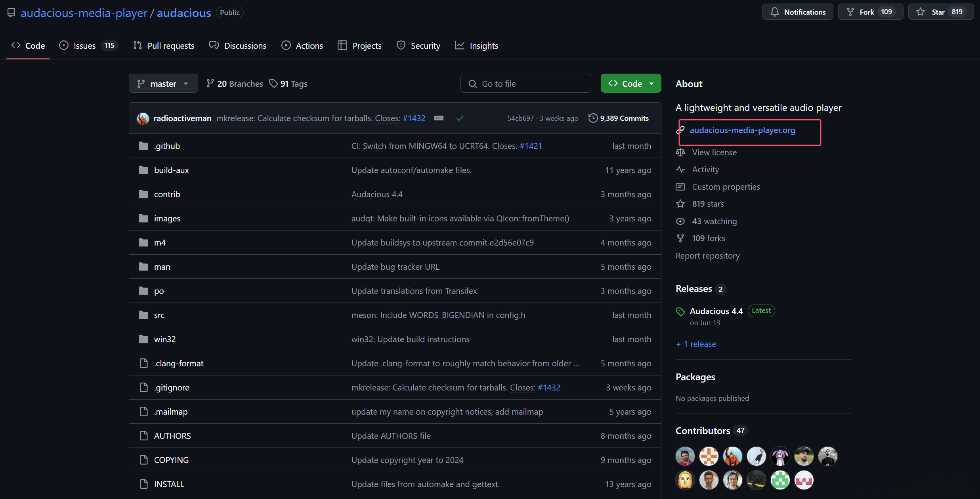Click the commit history clock icon

tap(592, 118)
